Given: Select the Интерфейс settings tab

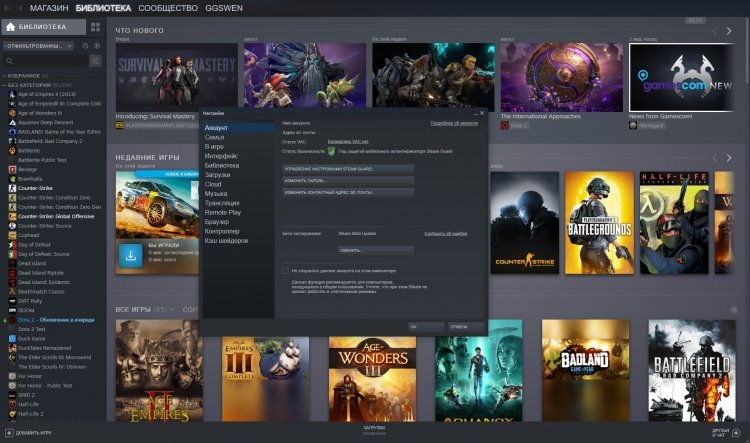Looking at the screenshot, I should [221, 156].
